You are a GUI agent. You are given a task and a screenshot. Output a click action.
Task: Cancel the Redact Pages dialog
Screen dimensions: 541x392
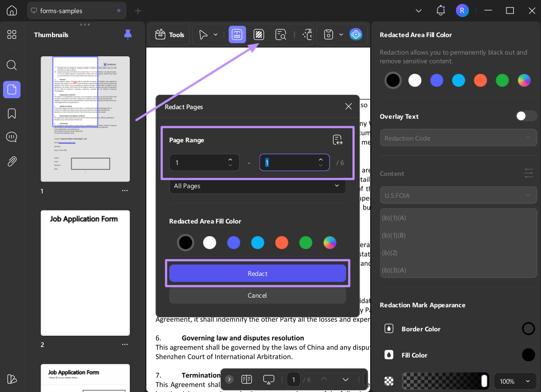pyautogui.click(x=257, y=295)
